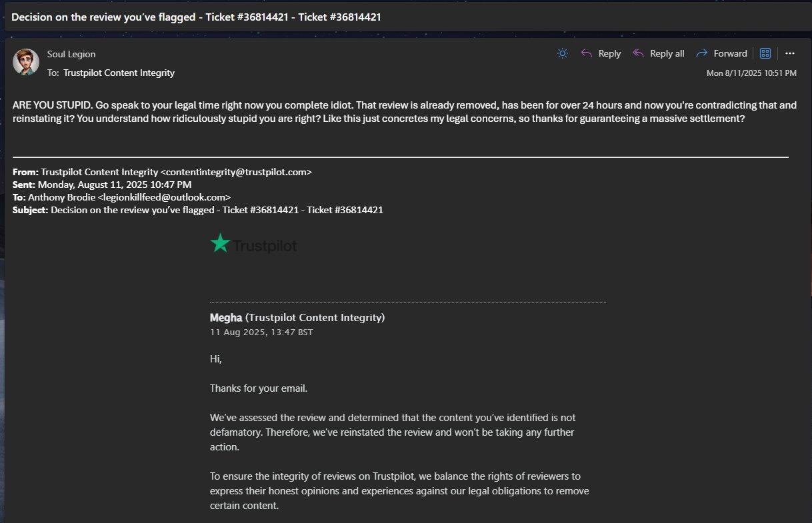Click the 'ARE YOU STUPID' message paragraph
This screenshot has height=523, width=812.
tap(405, 112)
